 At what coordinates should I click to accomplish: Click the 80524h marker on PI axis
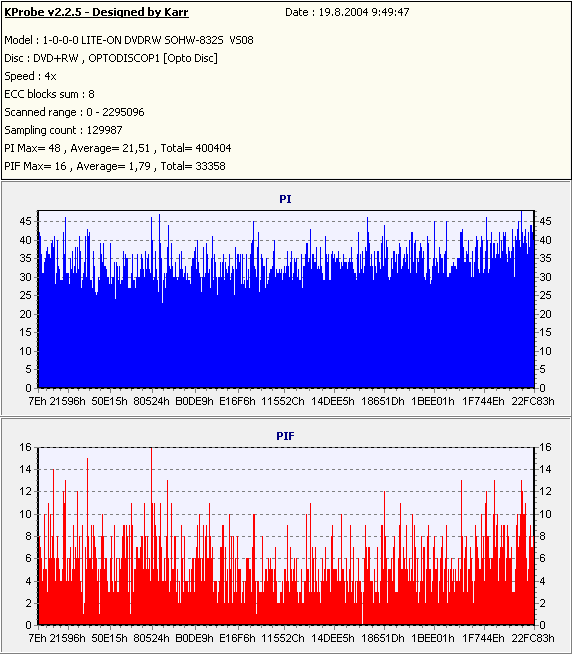coord(151,401)
